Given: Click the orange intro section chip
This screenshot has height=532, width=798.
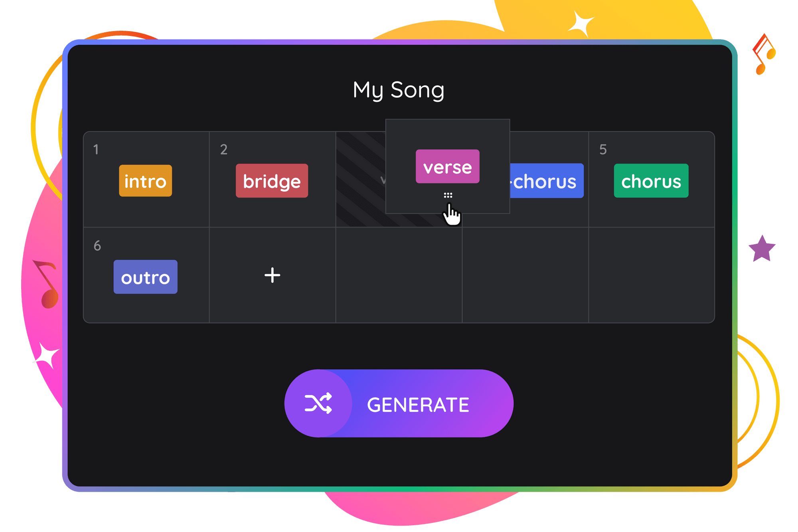Looking at the screenshot, I should coord(145,181).
